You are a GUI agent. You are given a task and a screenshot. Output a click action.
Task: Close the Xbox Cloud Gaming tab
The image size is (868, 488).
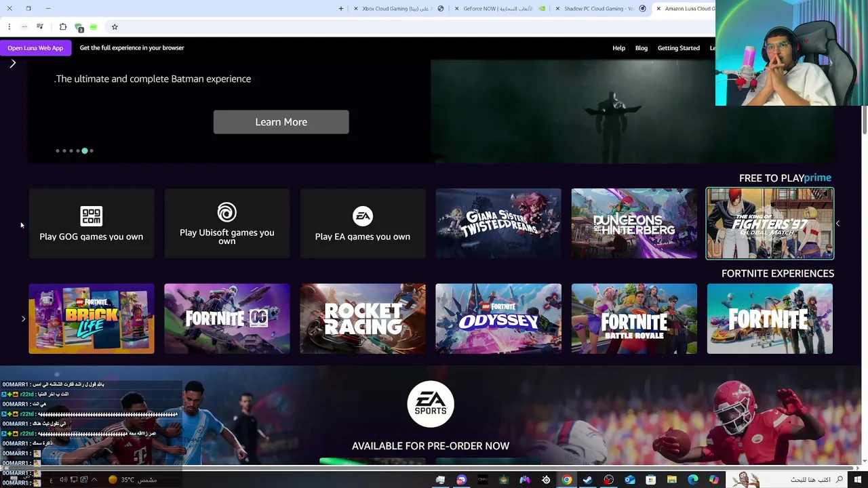tap(356, 9)
